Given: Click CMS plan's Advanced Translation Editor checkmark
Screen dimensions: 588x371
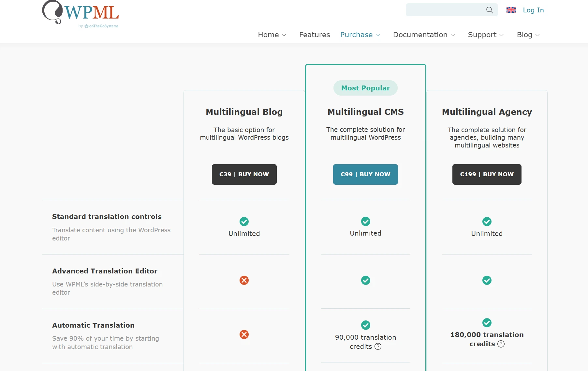Looking at the screenshot, I should click(x=366, y=280).
